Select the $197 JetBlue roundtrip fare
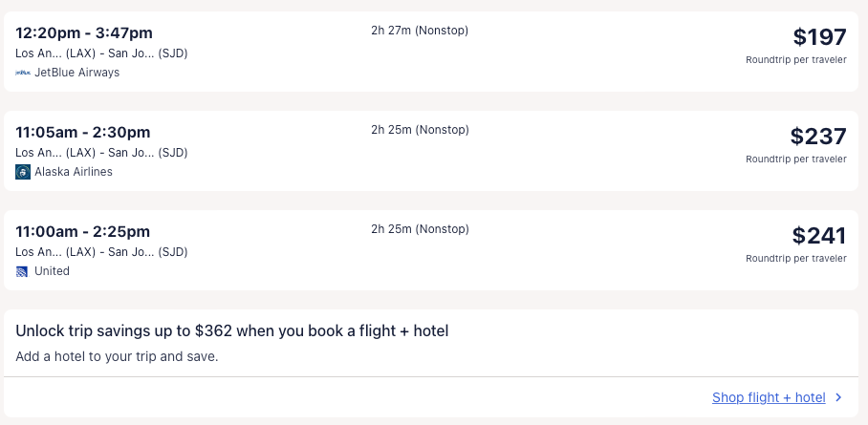The height and width of the screenshot is (425, 868). [x=819, y=37]
